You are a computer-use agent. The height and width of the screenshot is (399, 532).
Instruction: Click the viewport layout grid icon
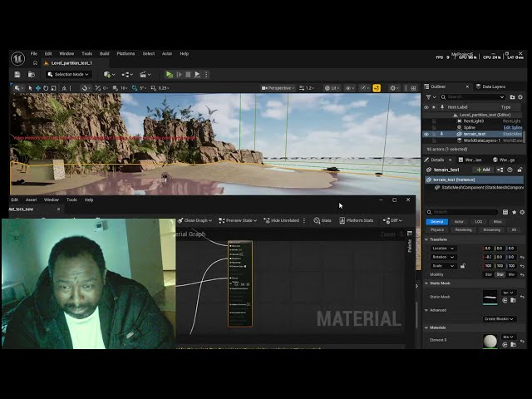(413, 88)
